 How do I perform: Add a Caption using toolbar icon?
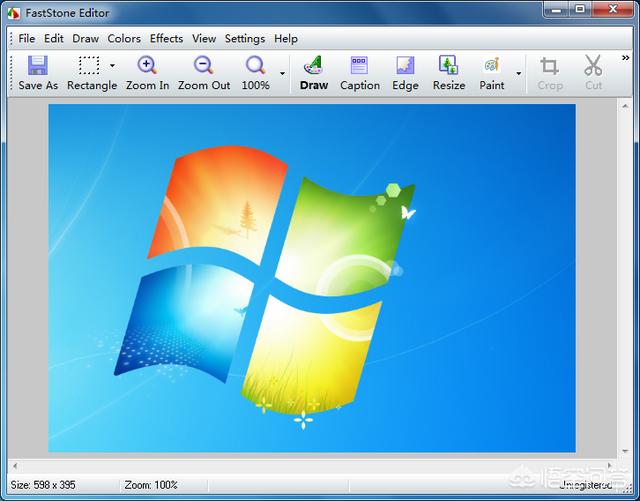point(359,65)
